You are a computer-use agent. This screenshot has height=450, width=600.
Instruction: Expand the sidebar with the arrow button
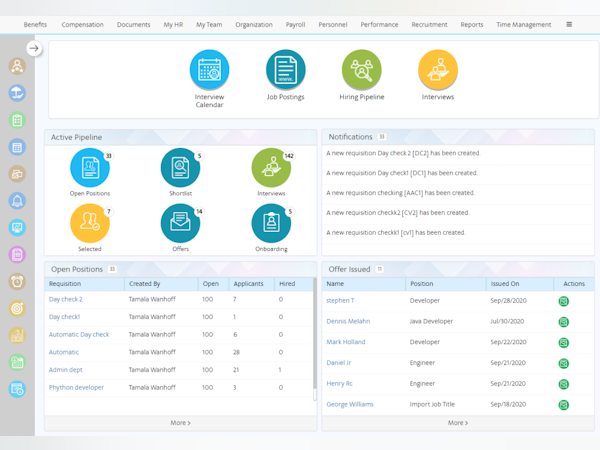34,48
